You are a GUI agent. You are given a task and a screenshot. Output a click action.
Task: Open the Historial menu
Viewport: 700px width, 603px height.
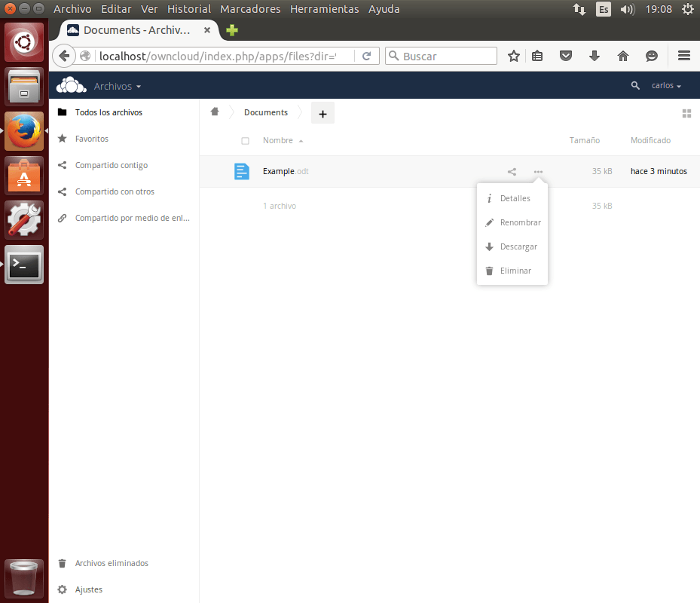pos(189,9)
